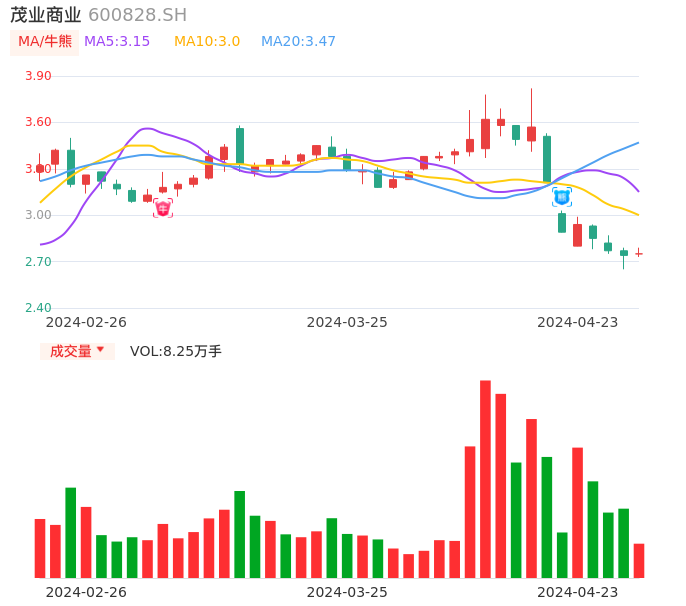The width and height of the screenshot is (686, 606).
Task: Click the 2024-04-23 date under volume chart
Action: click(x=578, y=591)
